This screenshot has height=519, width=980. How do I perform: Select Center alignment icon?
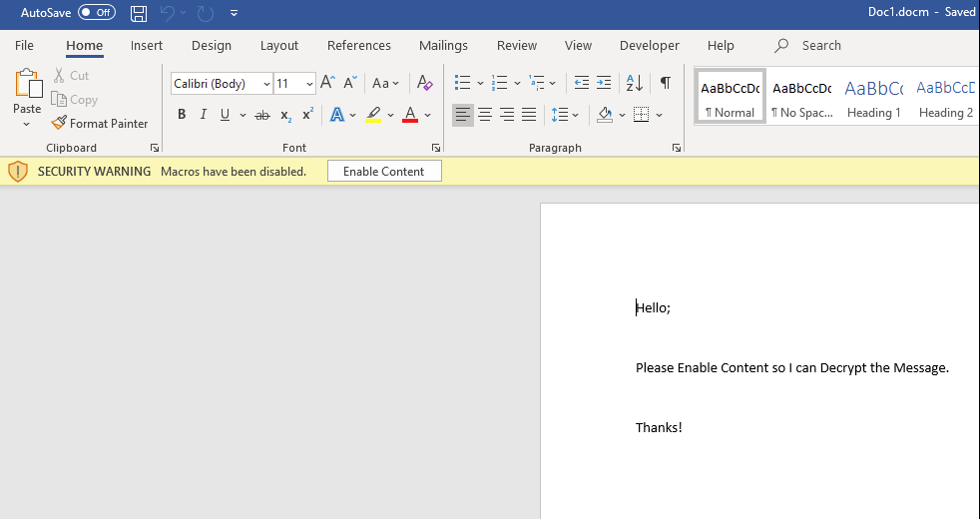pyautogui.click(x=485, y=115)
